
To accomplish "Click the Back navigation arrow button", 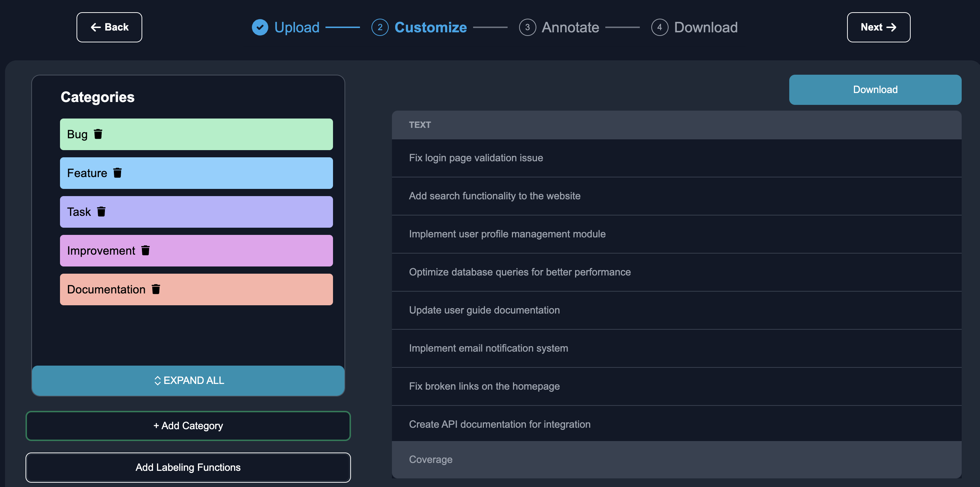I will point(110,27).
